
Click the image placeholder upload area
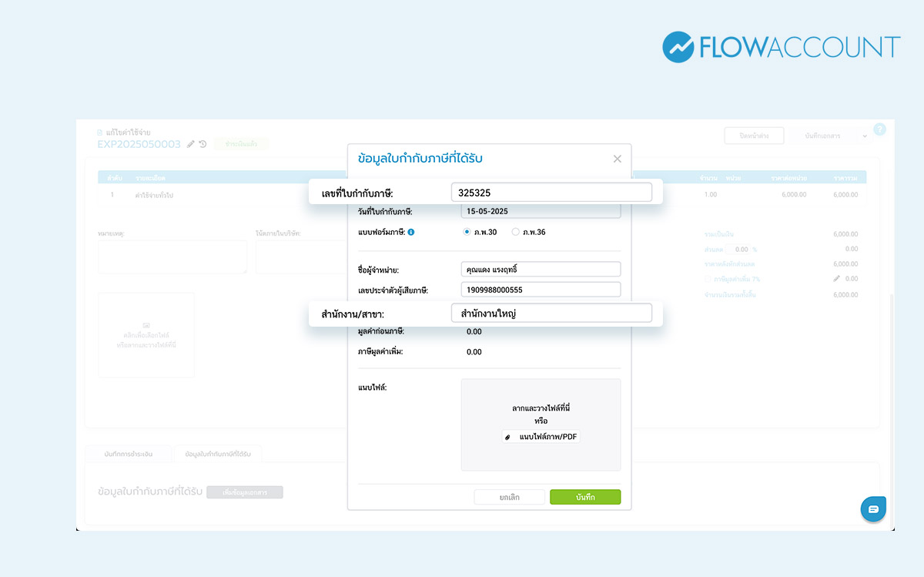click(146, 335)
